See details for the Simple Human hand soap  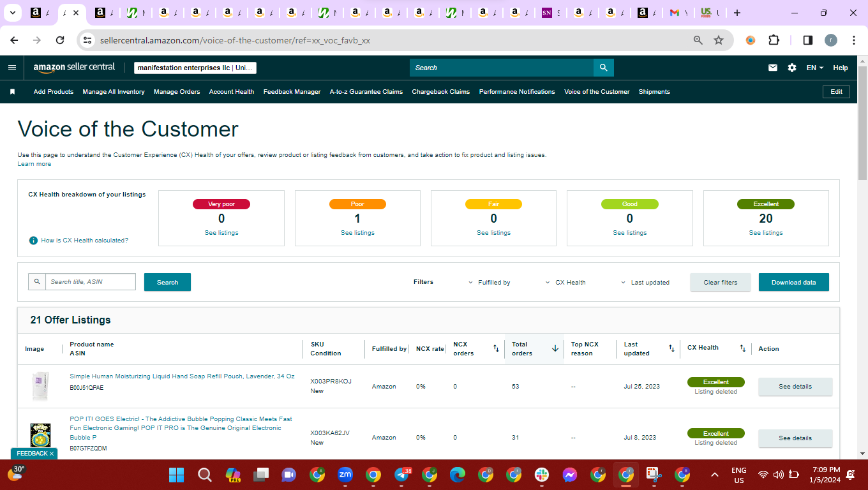795,387
